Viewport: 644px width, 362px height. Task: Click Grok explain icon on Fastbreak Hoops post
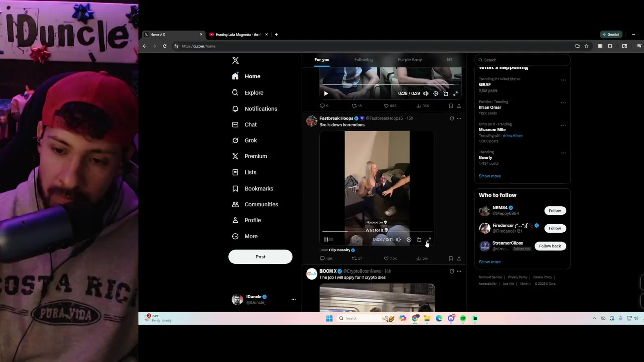(451, 118)
